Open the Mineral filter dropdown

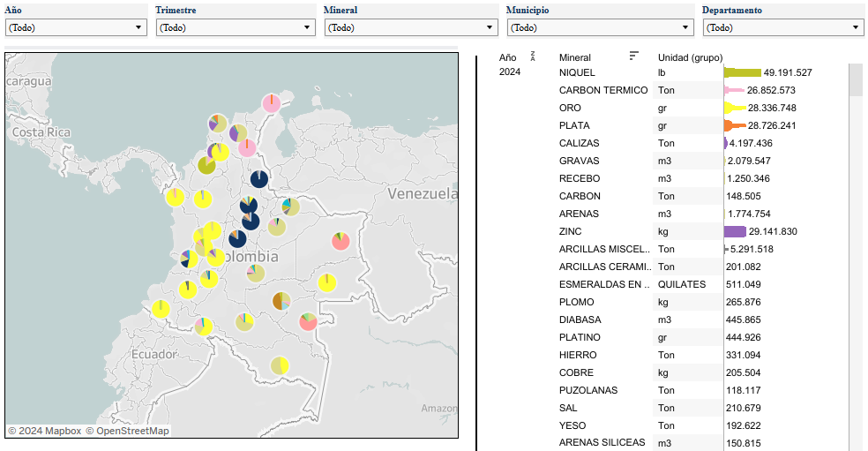click(x=410, y=27)
